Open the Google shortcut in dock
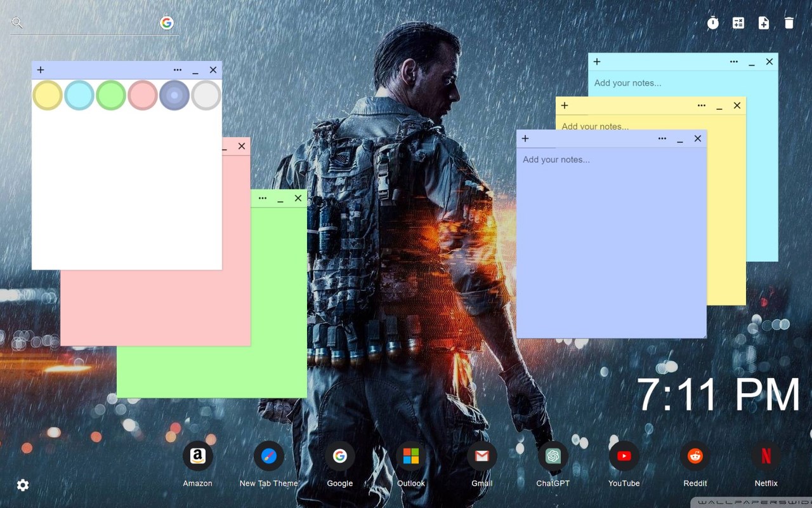Screen dimensions: 812x508 click(340, 456)
